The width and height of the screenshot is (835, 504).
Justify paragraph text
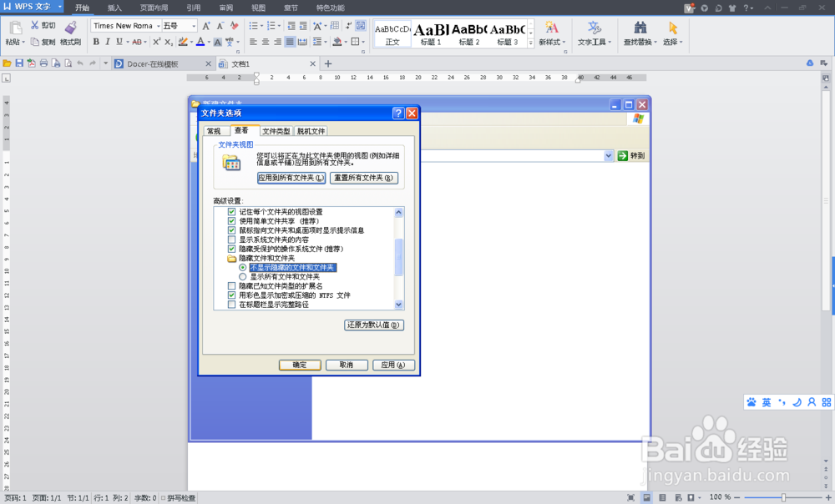[290, 42]
